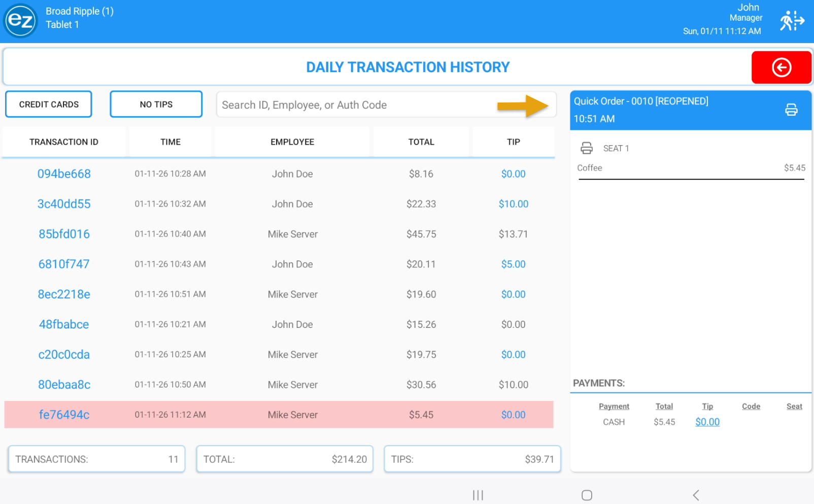Click the John Manager user label
The height and width of the screenshot is (504, 814).
tap(746, 12)
